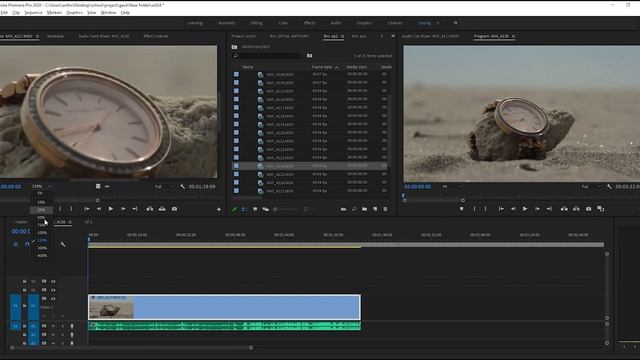Viewport: 640px width, 360px height.
Task: Choose Fit in the Source zoom dropdown list
Action: [x=40, y=193]
